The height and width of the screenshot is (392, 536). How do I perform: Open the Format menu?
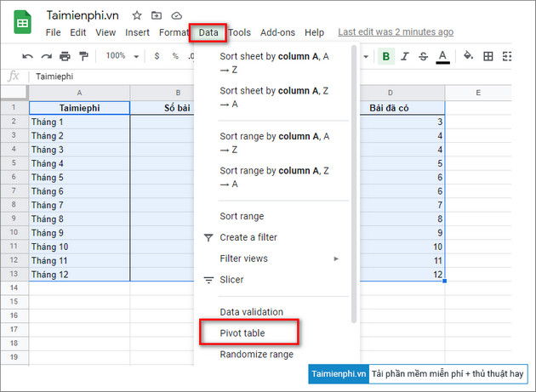click(174, 32)
